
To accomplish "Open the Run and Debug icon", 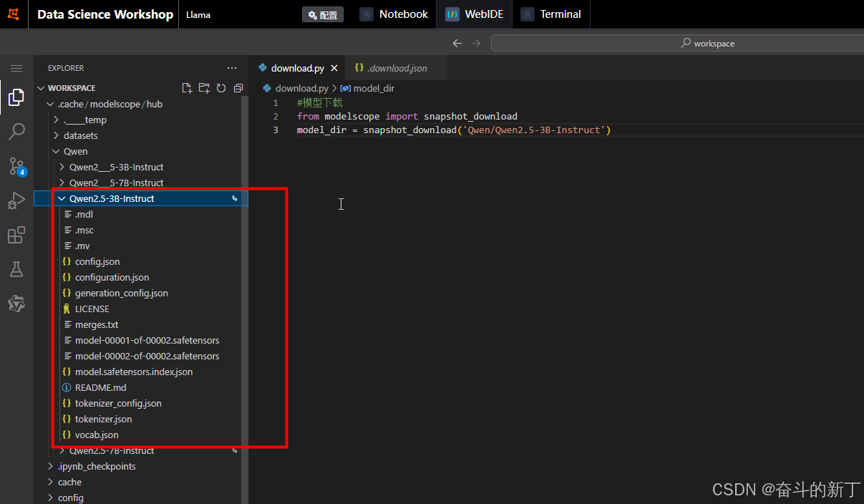I will (16, 201).
